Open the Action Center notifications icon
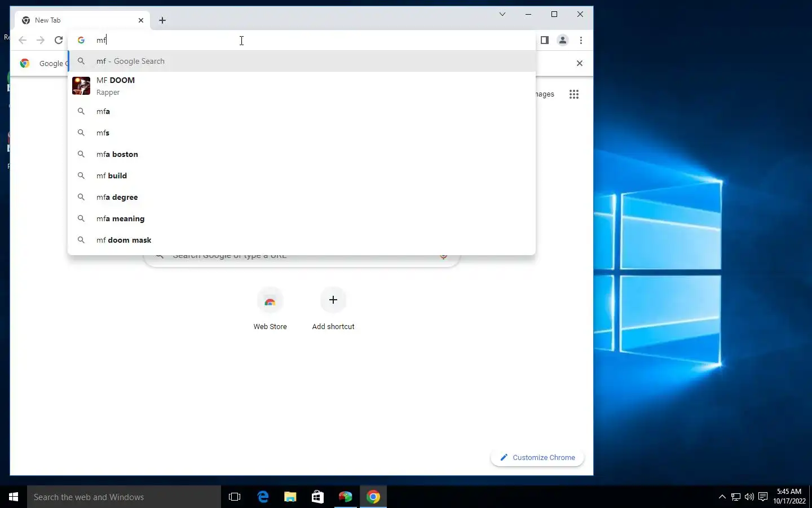The image size is (812, 508). (763, 497)
